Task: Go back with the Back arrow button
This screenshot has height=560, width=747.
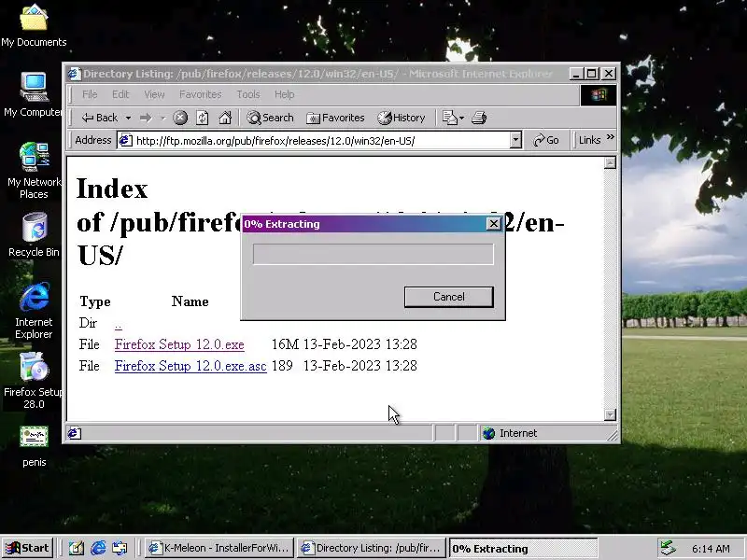Action: 100,118
